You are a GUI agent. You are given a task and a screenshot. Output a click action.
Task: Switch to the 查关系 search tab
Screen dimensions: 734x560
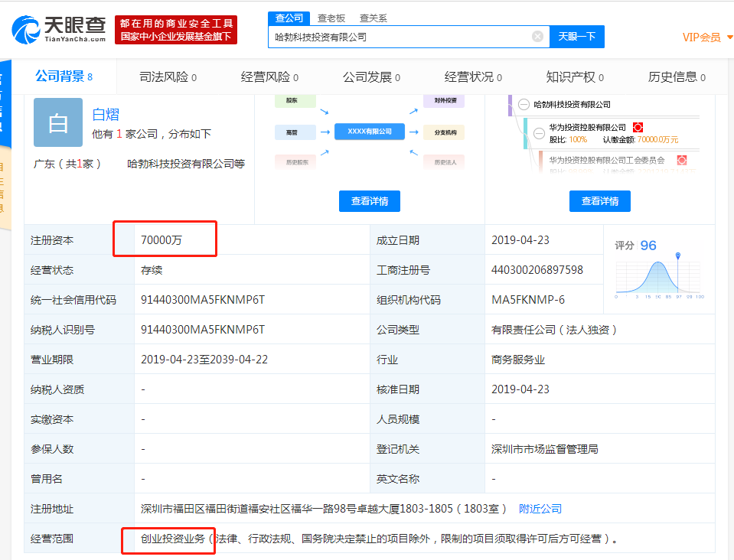[x=373, y=18]
